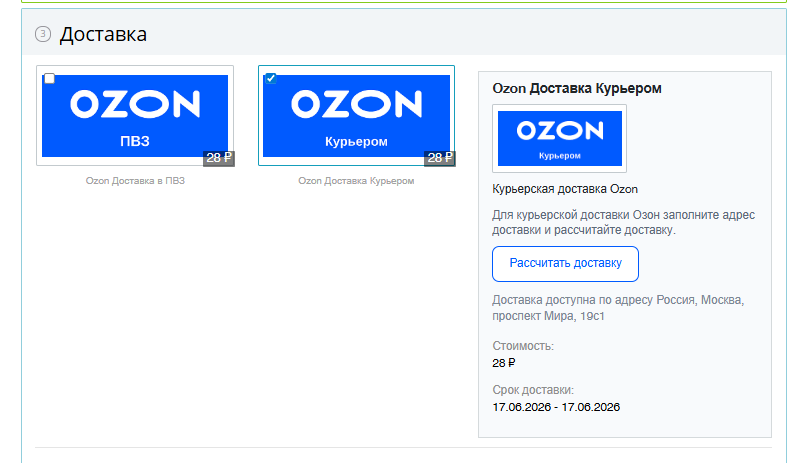This screenshot has width=809, height=463.
Task: Click the Доставка section heading
Action: pyautogui.click(x=103, y=35)
